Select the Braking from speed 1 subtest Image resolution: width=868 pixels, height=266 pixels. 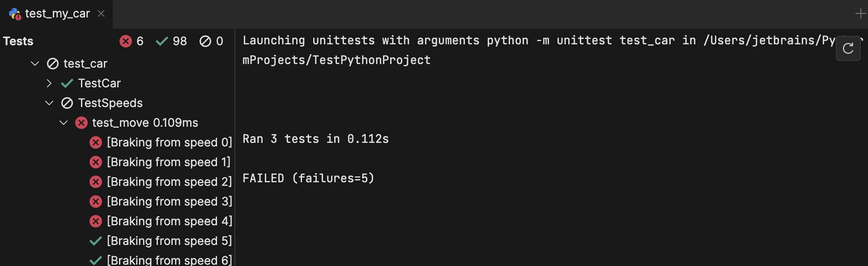tap(169, 162)
